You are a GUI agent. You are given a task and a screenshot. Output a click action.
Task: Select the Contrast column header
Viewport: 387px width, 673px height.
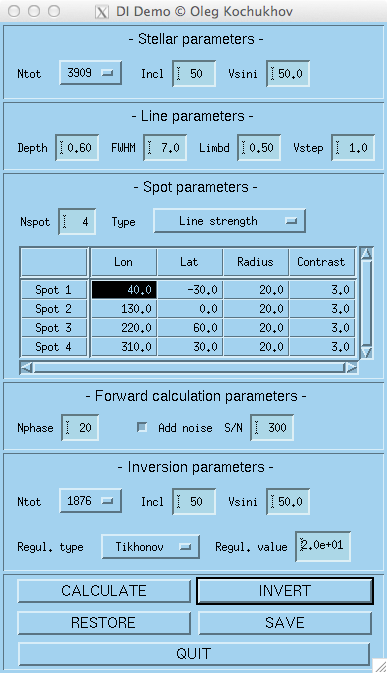[321, 262]
